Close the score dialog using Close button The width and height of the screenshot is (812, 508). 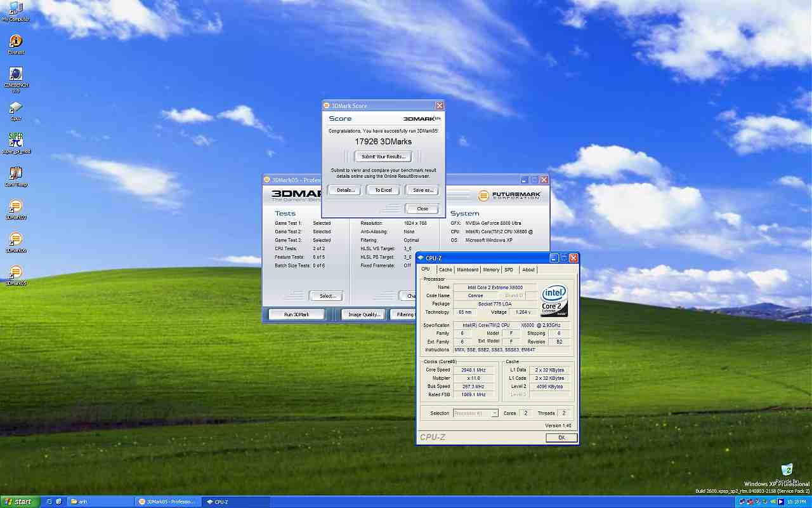pyautogui.click(x=422, y=208)
